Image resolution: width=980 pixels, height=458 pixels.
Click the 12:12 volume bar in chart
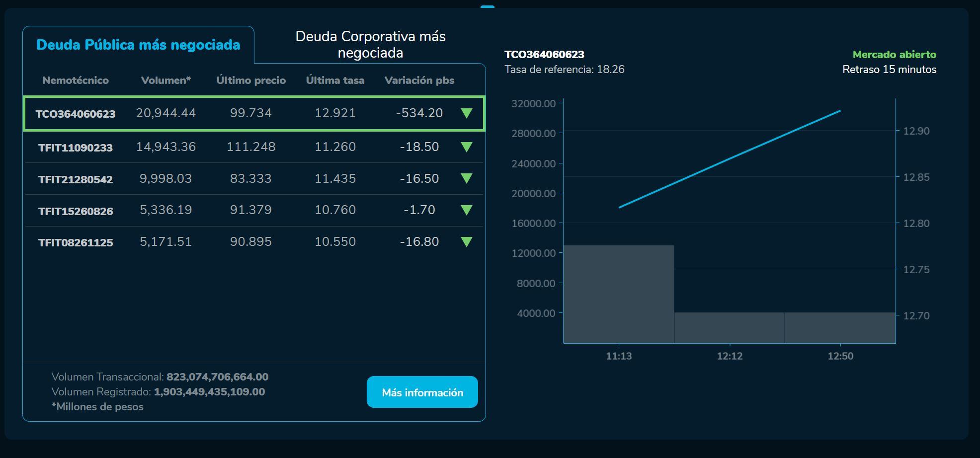coord(729,327)
